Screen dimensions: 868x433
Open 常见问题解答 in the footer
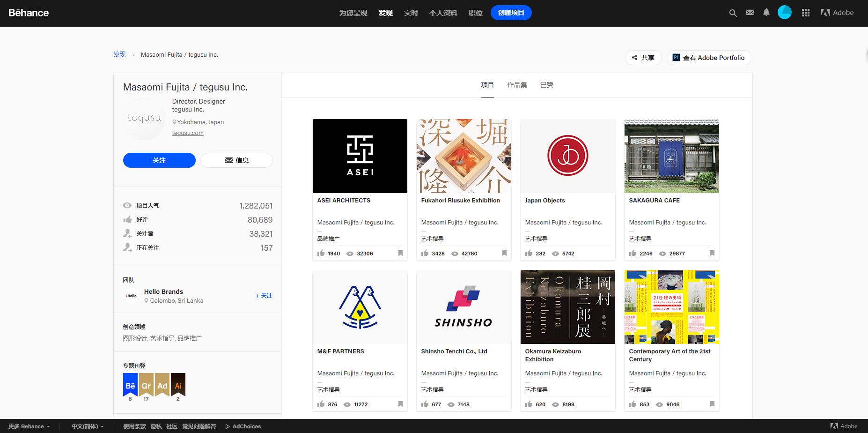[199, 426]
